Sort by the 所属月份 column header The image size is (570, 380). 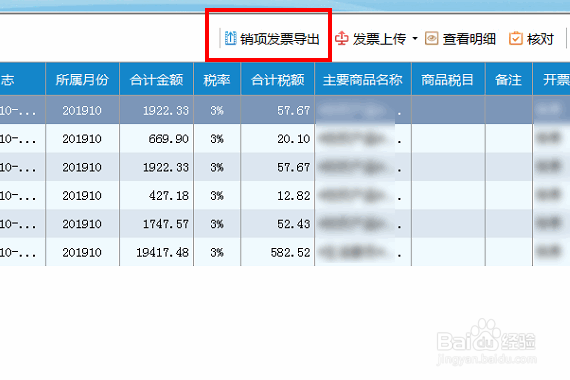point(83,79)
